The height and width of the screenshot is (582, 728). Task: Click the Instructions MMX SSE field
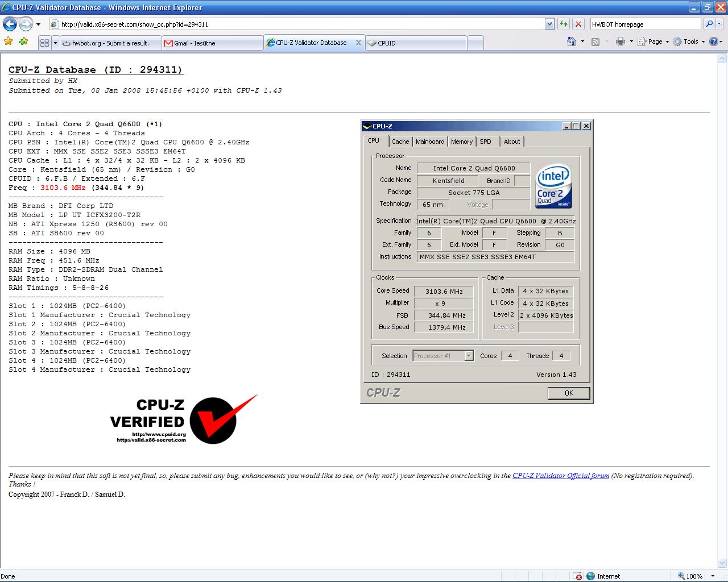click(x=496, y=257)
